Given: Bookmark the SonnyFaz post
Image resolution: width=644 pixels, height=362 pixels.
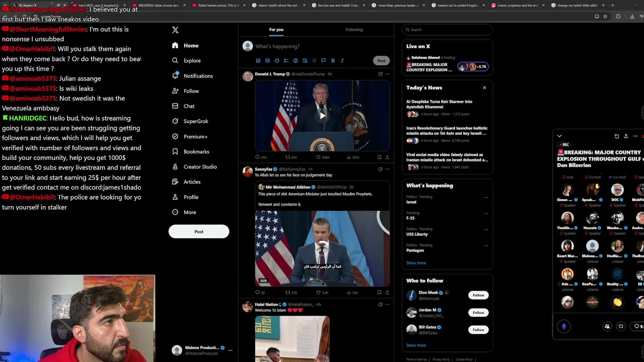Looking at the screenshot, I should pos(379,292).
